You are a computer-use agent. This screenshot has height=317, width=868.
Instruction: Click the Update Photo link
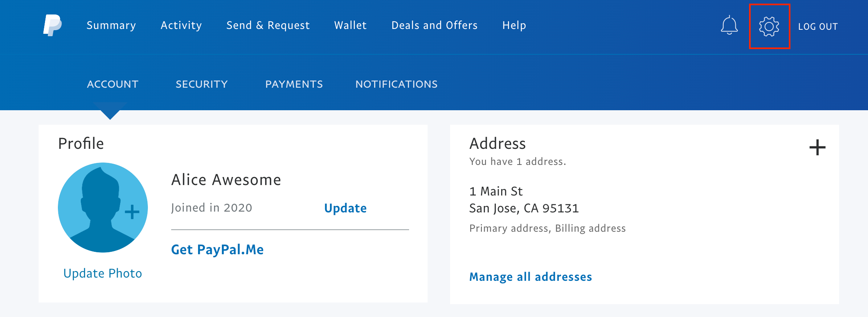(103, 273)
